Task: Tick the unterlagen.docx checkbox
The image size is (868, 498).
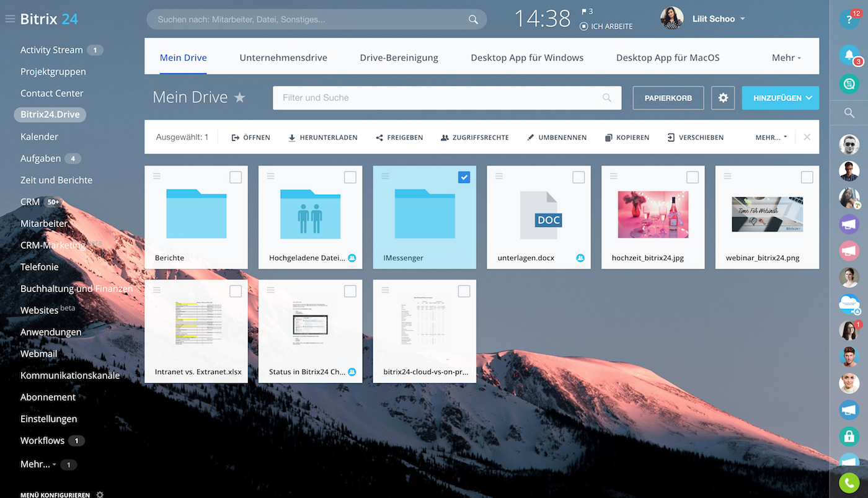Action: pos(578,177)
